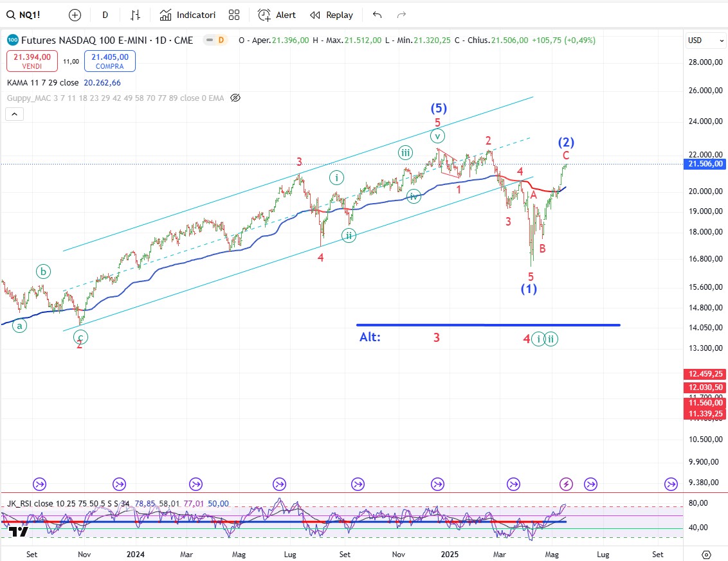Viewport: 728px width, 561px height.
Task: Click the current price label 21.506,00
Action: tap(704, 164)
